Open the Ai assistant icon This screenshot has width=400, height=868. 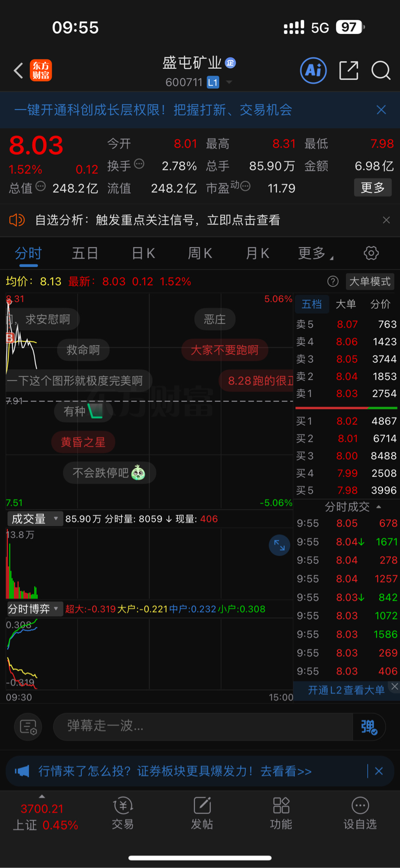pos(314,70)
